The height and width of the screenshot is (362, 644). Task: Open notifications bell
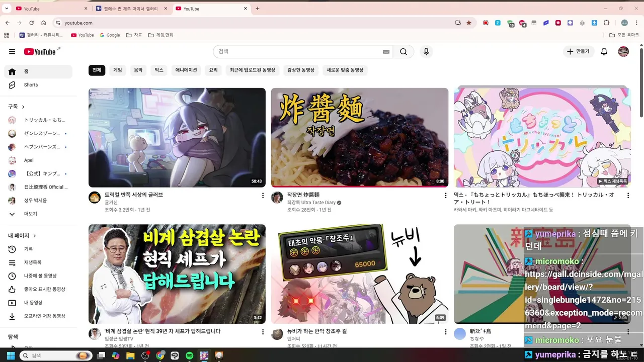pyautogui.click(x=604, y=52)
